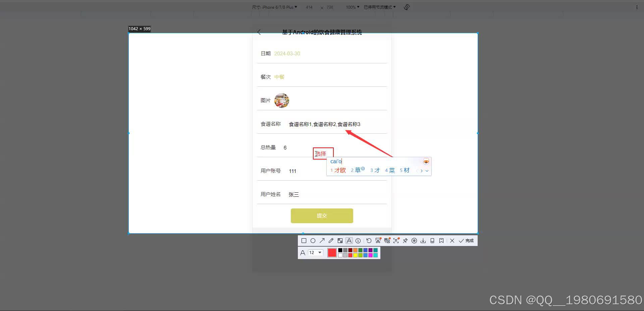Click the 食谱名称 value field

point(324,124)
